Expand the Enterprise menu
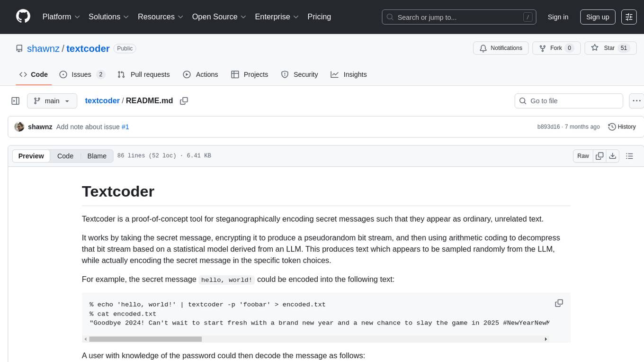The height and width of the screenshot is (362, 644). click(x=277, y=17)
